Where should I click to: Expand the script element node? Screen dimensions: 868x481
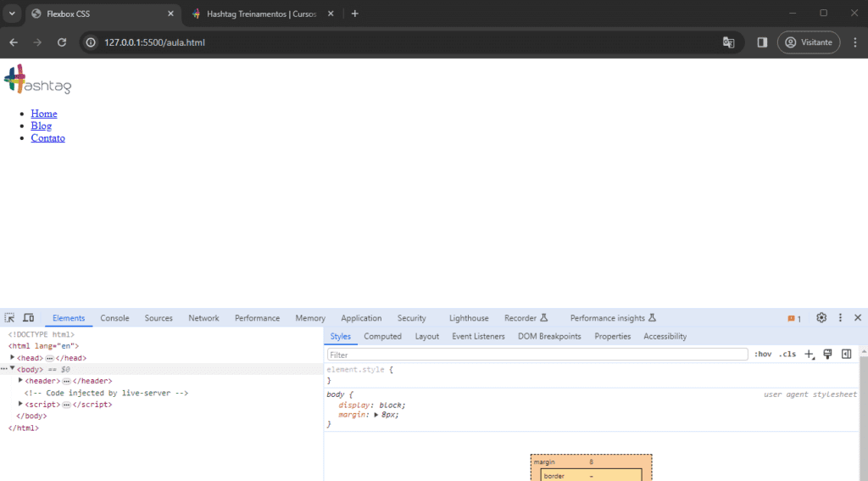point(20,404)
